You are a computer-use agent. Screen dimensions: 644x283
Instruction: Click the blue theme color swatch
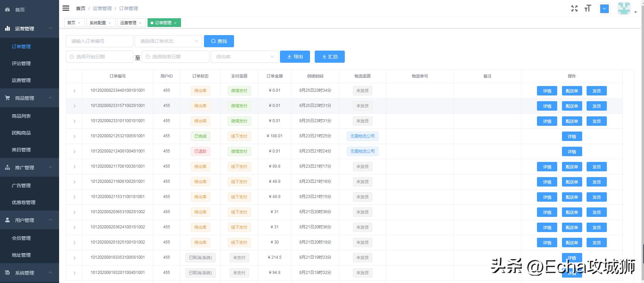604,9
